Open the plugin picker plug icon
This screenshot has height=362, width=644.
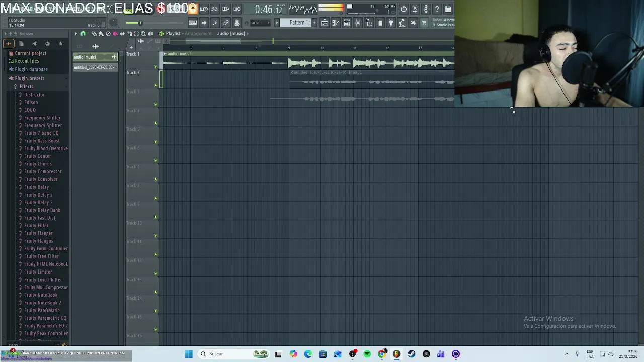(x=391, y=23)
